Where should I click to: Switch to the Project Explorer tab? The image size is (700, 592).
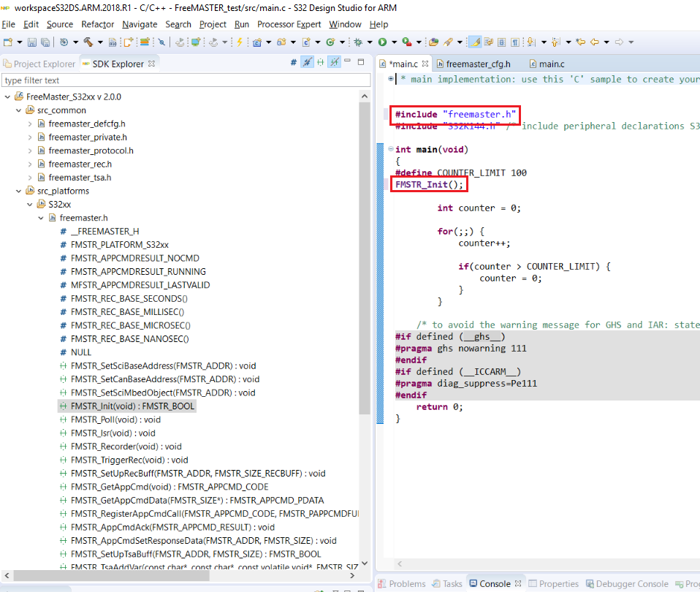[x=39, y=64]
